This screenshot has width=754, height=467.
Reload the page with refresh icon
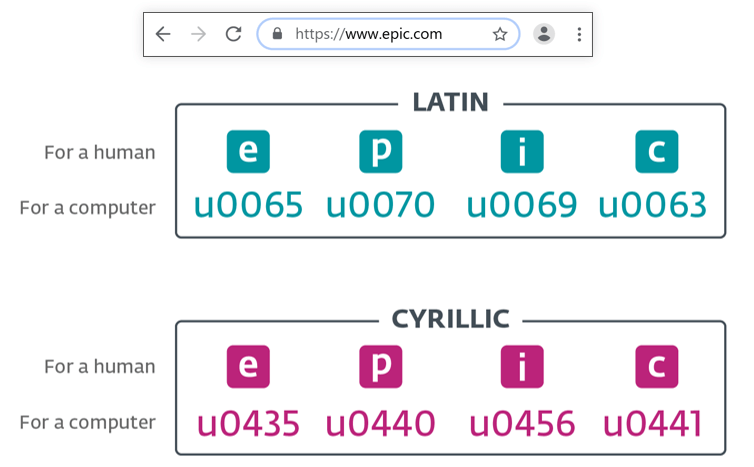(x=233, y=34)
